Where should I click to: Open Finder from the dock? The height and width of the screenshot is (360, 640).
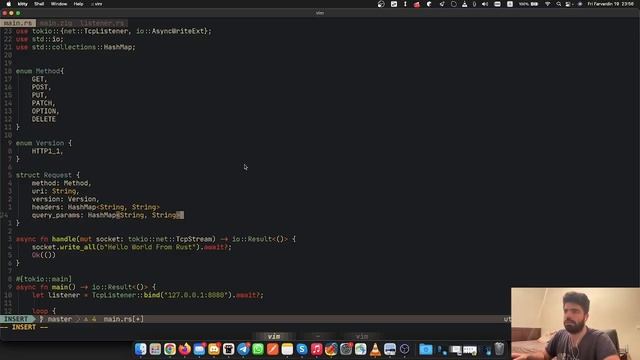140,349
